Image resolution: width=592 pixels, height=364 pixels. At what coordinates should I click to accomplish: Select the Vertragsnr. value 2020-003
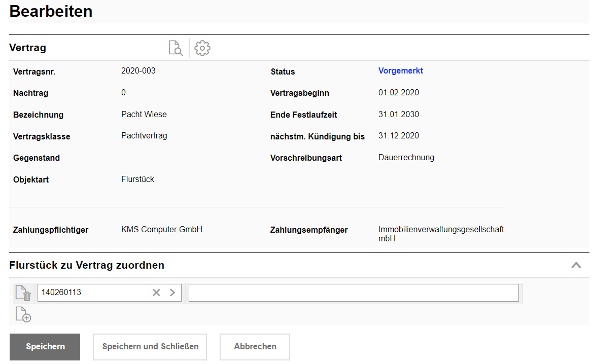pos(138,71)
